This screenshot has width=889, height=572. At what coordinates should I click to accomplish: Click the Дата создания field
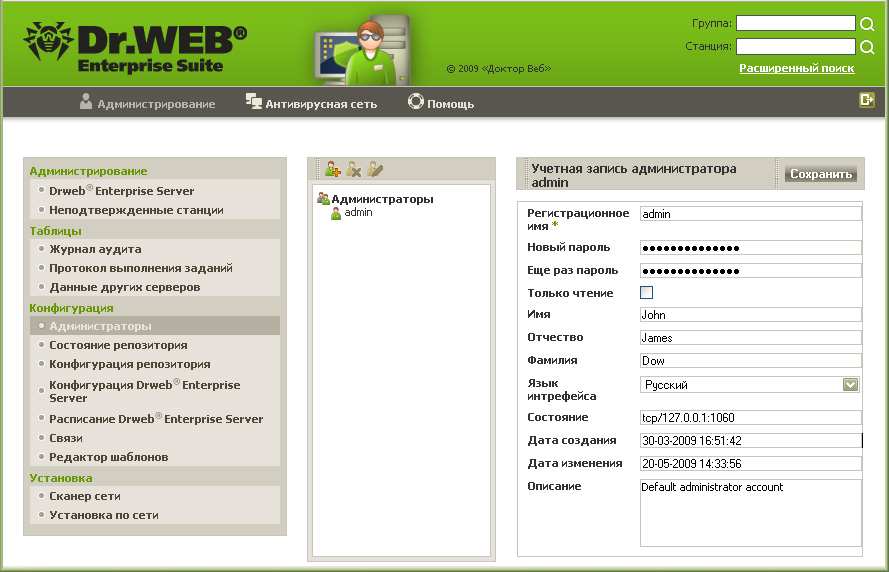click(x=751, y=440)
